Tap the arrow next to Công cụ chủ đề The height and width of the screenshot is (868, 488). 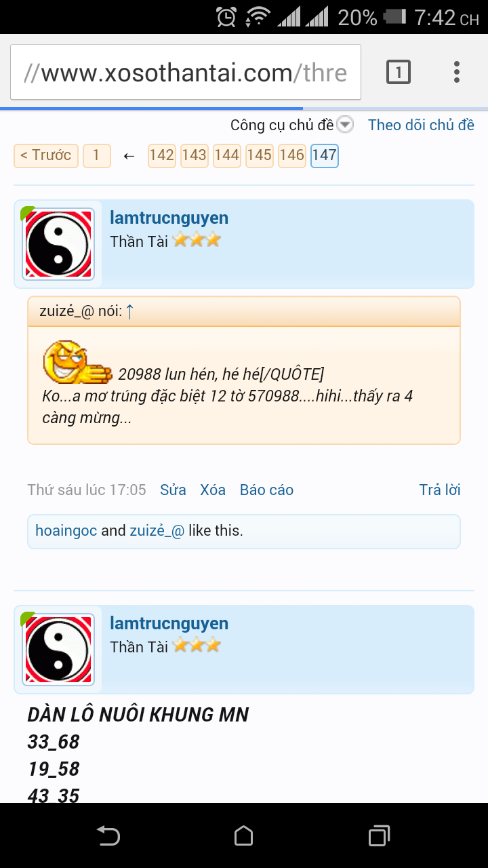346,125
